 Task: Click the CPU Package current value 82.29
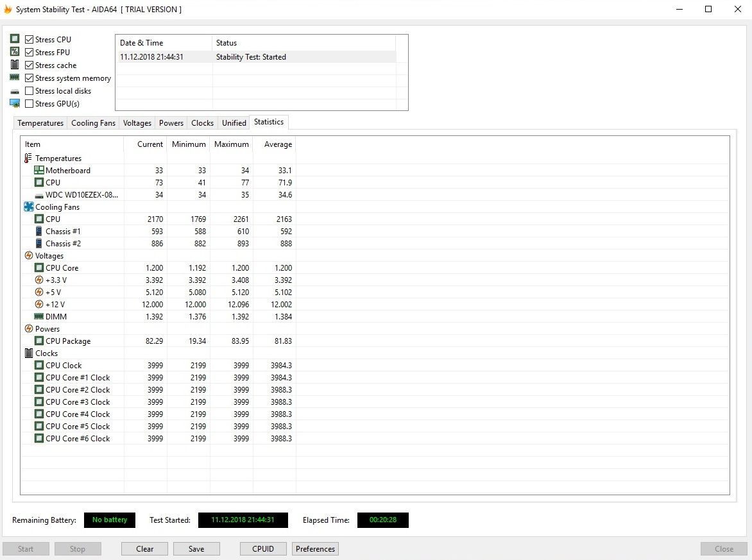pos(154,341)
